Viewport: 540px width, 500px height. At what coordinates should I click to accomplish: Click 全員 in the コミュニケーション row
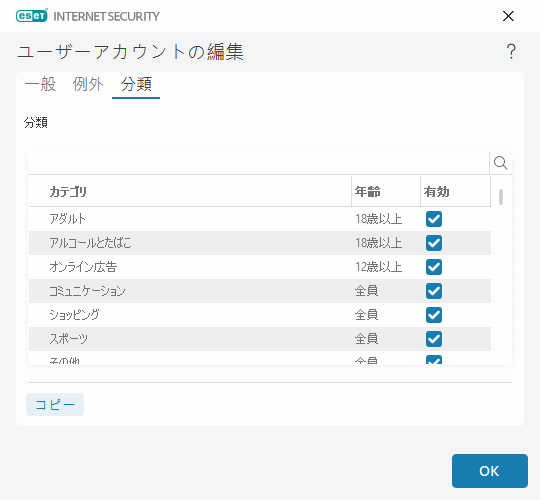pyautogui.click(x=366, y=291)
